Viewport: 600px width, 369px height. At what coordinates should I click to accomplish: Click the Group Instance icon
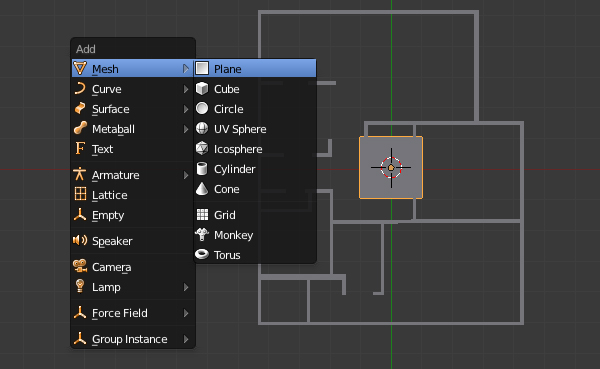80,338
